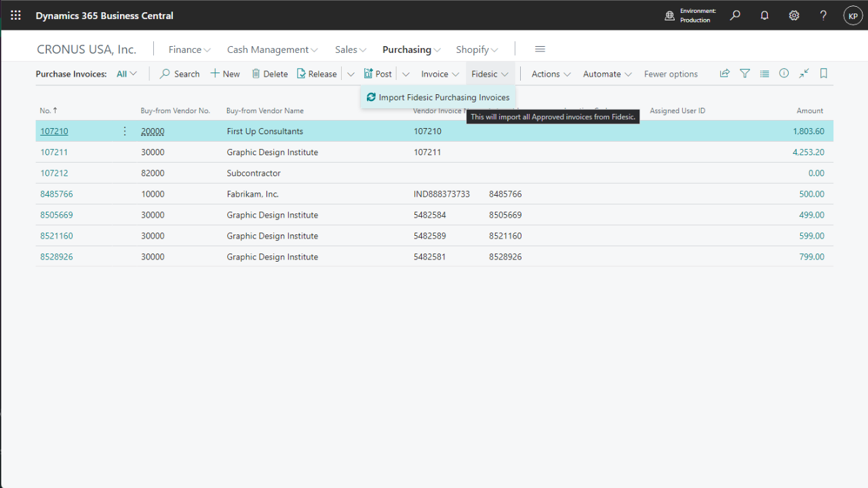Screen dimensions: 868x488
Task: Expand the Finance navigation menu
Action: (189, 49)
